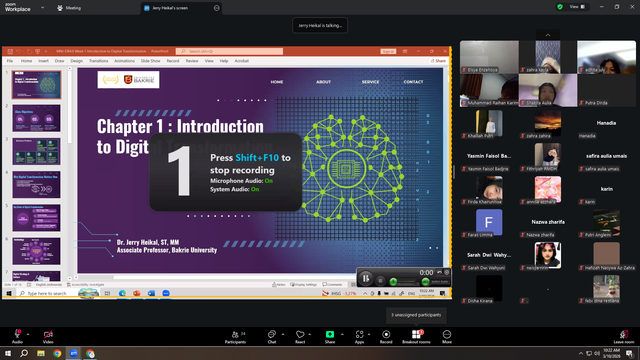Toggle Zoom microphone with the Audio button
This screenshot has height=360, width=640.
click(x=17, y=337)
